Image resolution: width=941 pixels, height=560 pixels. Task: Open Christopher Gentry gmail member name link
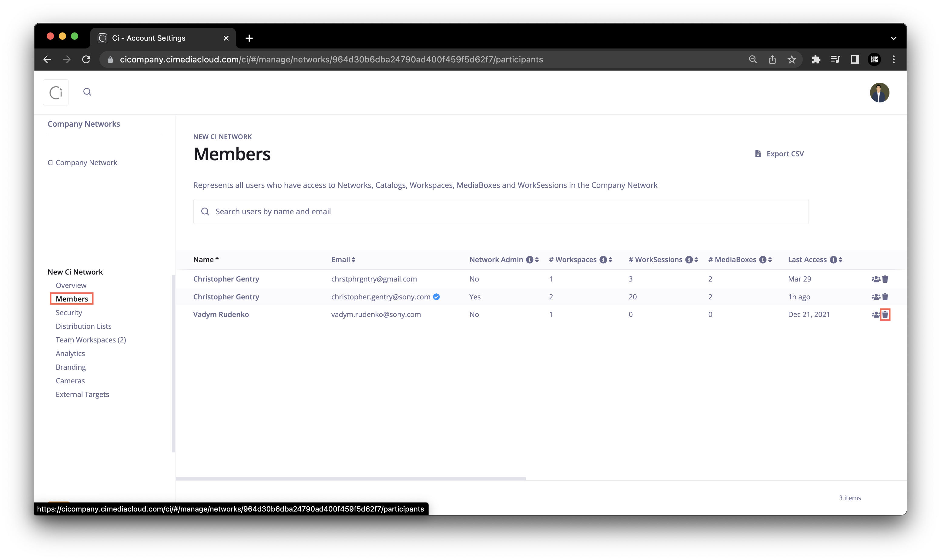click(x=226, y=279)
